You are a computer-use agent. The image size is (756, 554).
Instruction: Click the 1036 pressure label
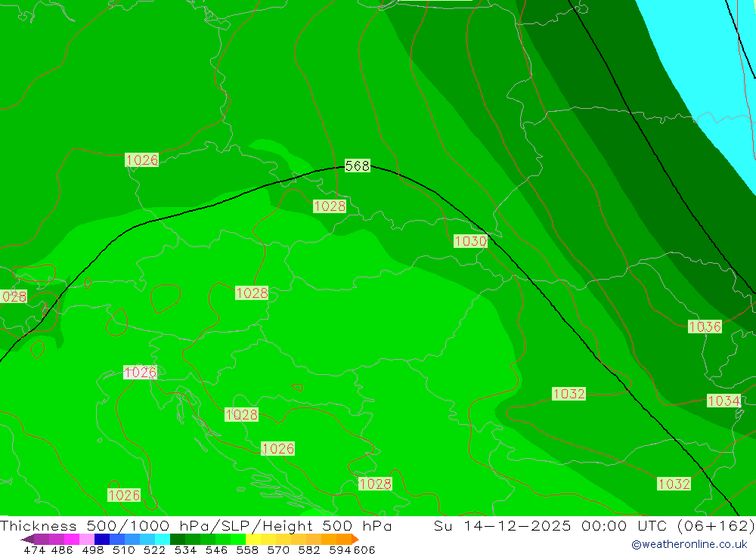coord(705,327)
